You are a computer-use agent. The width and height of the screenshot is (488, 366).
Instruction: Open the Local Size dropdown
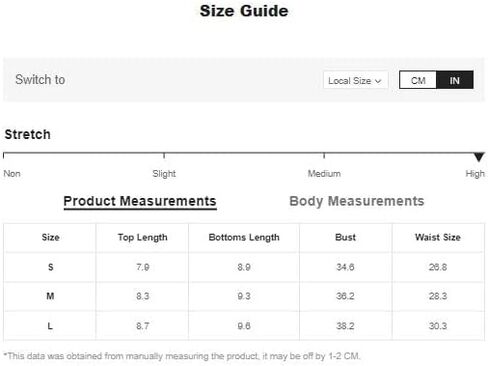pyautogui.click(x=355, y=80)
